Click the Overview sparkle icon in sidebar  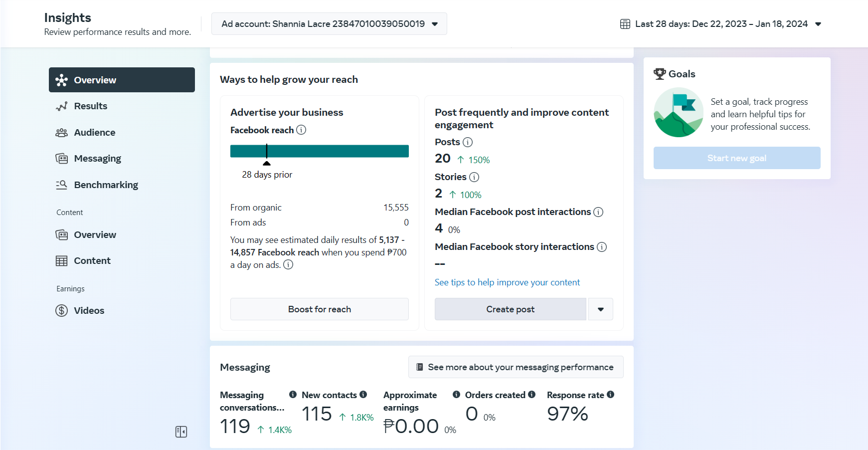point(61,80)
